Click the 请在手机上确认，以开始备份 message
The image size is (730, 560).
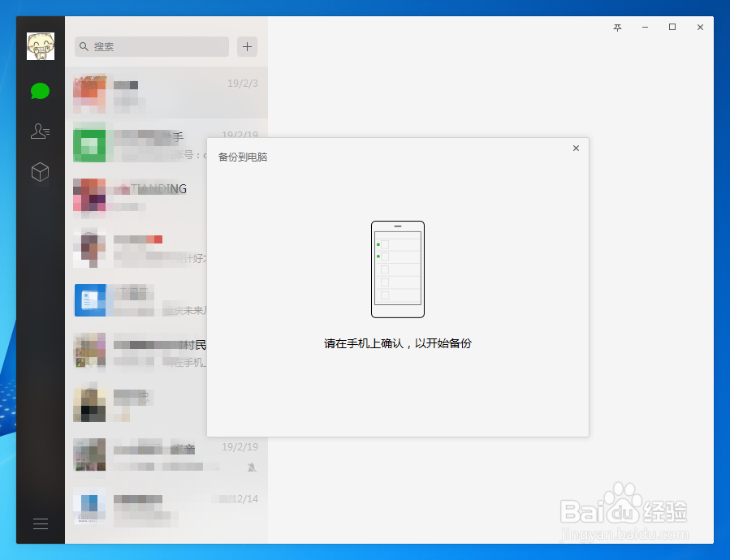(x=398, y=343)
